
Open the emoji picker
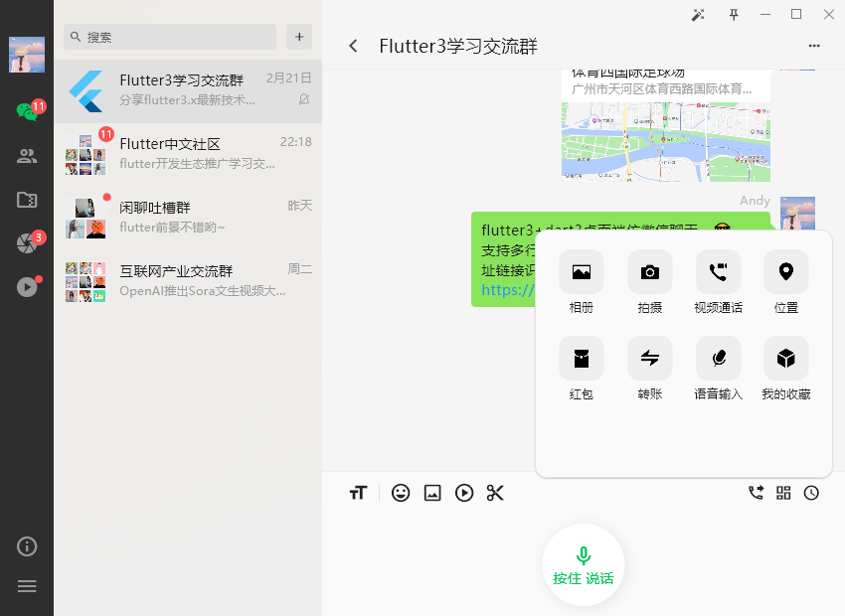pos(401,493)
